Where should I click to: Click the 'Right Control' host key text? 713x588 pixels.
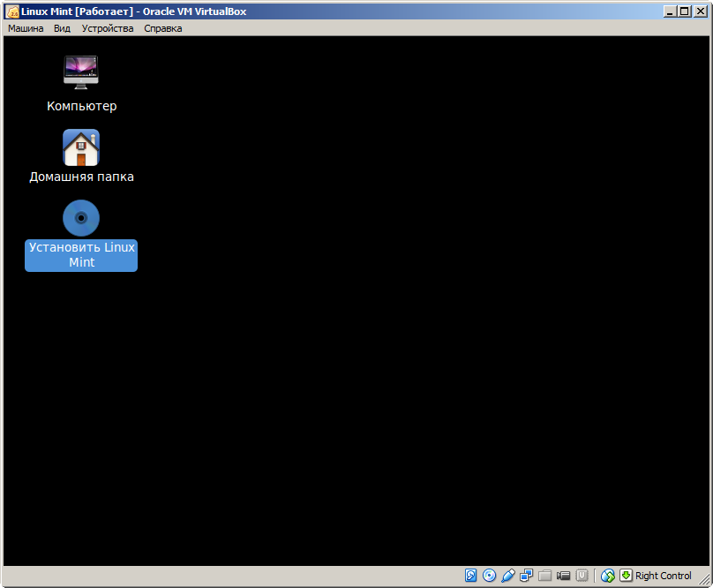click(663, 576)
